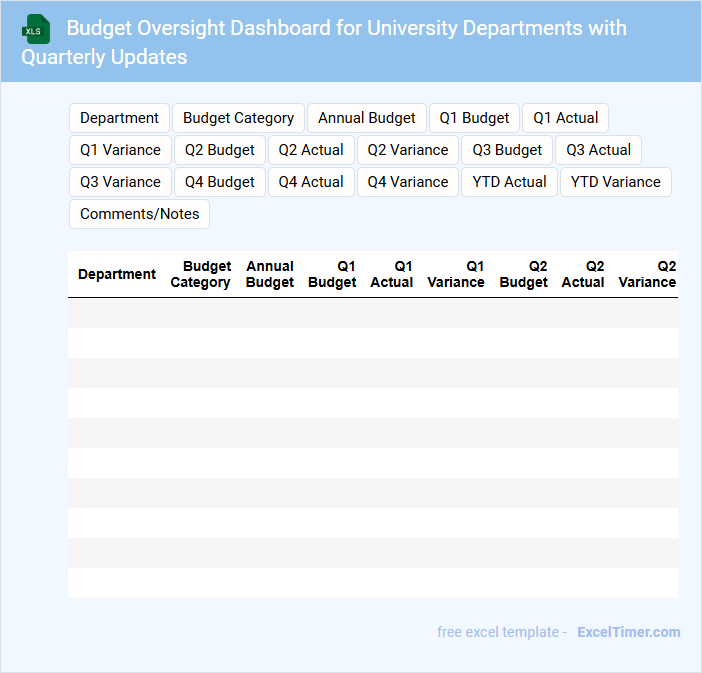
Task: Select the Q2 Variance table column header
Action: click(x=647, y=274)
